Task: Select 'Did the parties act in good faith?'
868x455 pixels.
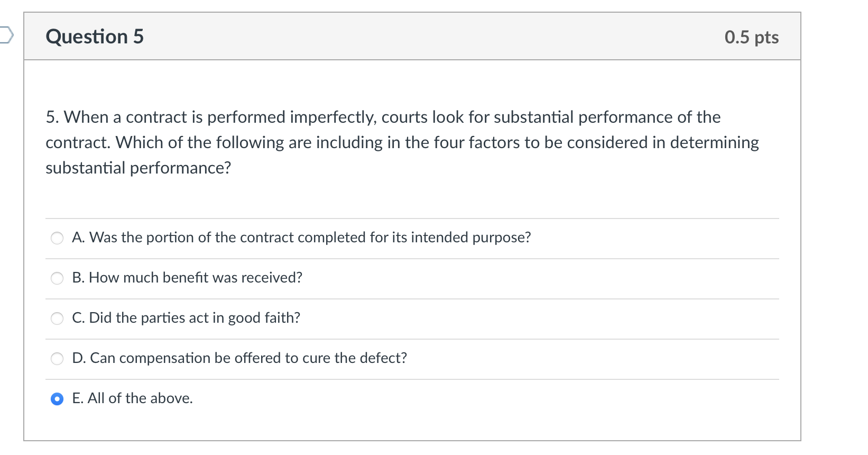Action: coord(186,318)
